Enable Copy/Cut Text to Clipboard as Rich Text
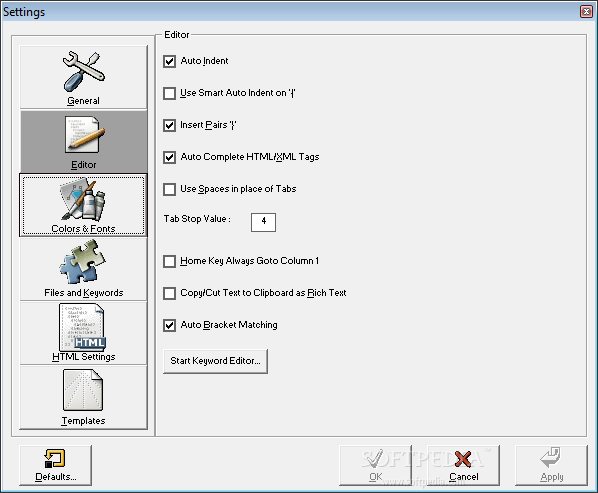 (169, 293)
